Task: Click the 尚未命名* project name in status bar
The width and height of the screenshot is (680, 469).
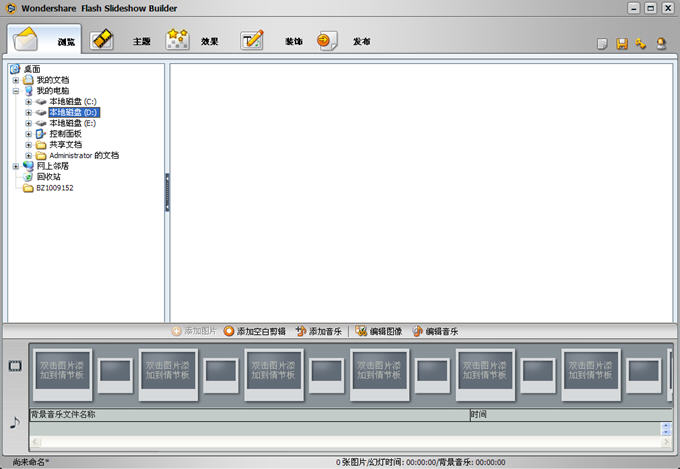Action: pos(30,462)
